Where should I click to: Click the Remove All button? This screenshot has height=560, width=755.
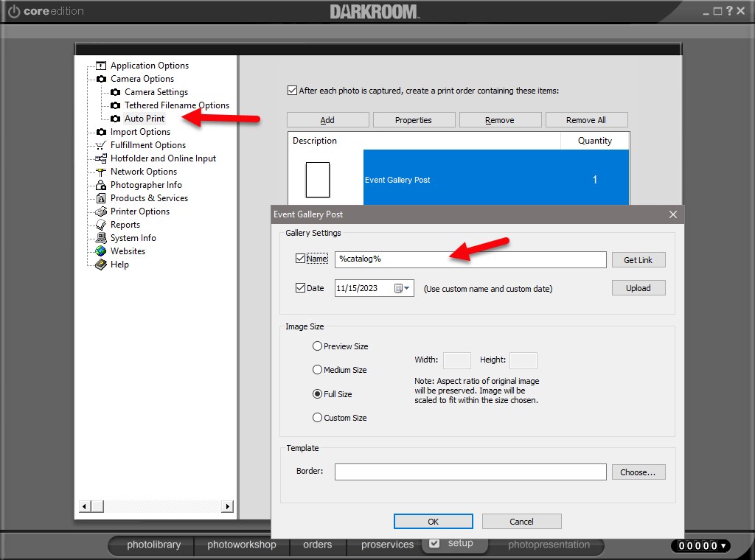click(x=586, y=120)
